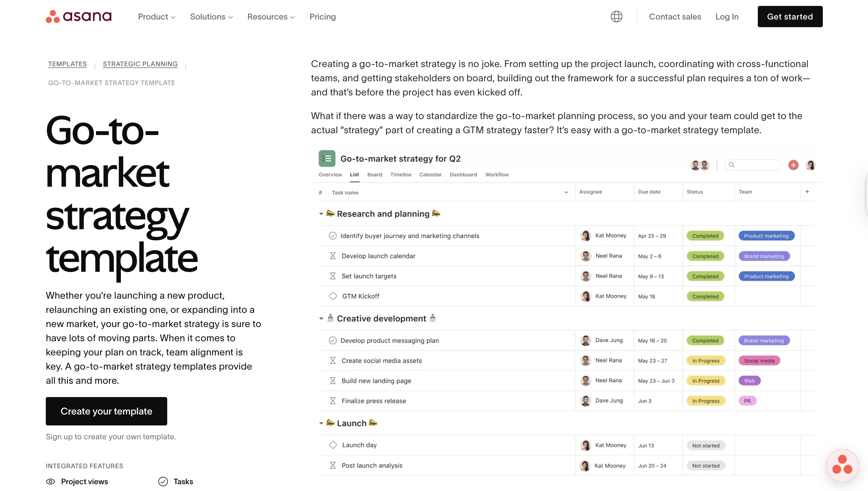868x491 pixels.
Task: Open the Calendar tab
Action: [430, 174]
